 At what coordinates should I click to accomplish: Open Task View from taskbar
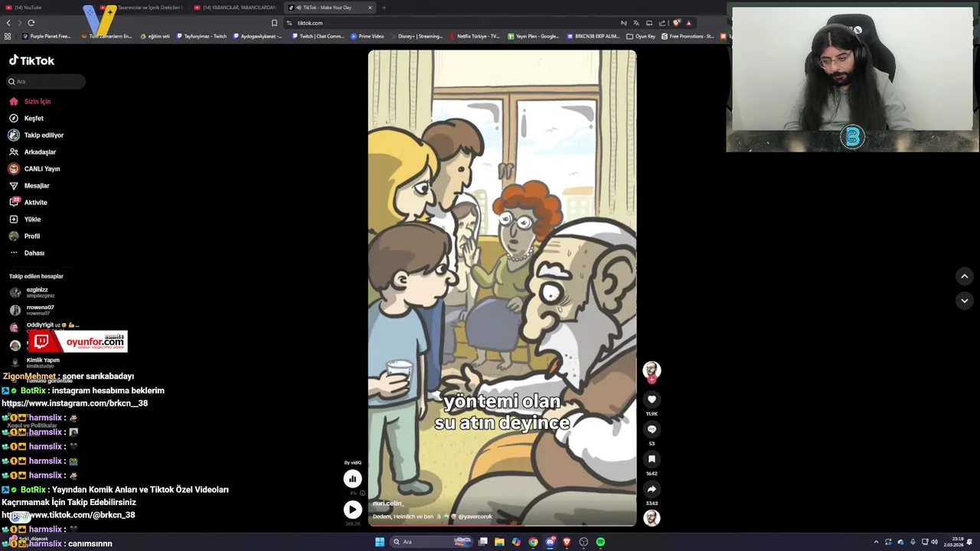[482, 542]
